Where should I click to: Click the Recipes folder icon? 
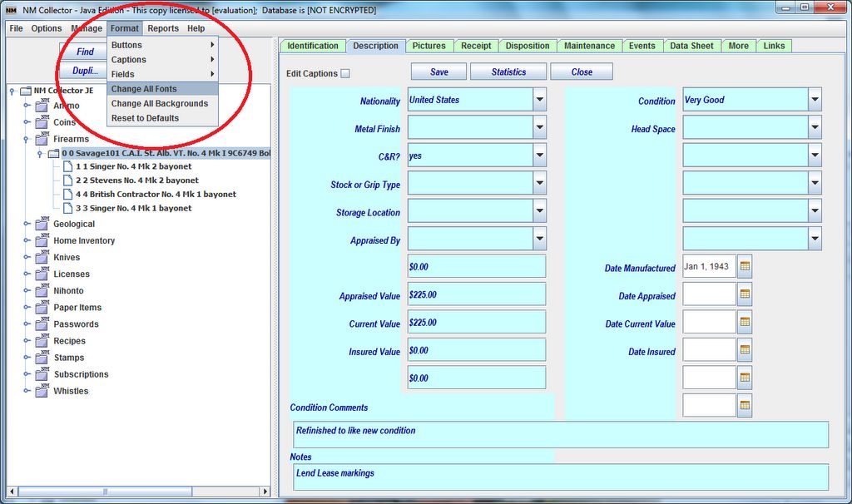pos(42,341)
